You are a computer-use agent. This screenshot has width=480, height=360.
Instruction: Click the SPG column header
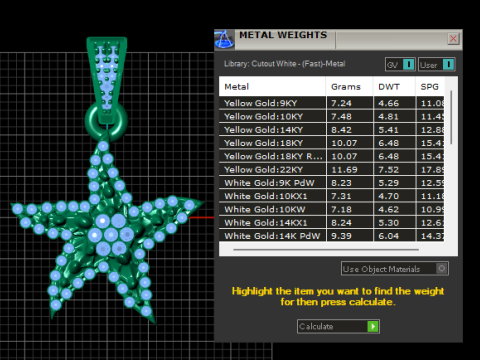[x=430, y=87]
